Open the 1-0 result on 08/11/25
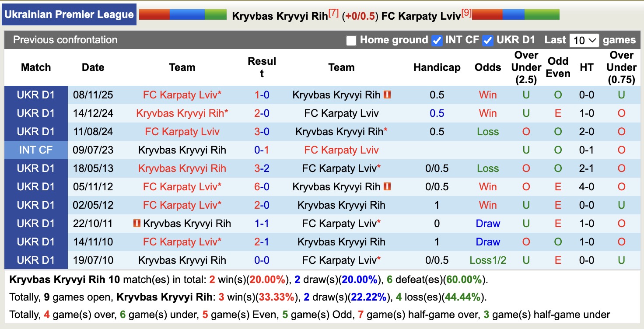644x329 pixels. tap(262, 95)
